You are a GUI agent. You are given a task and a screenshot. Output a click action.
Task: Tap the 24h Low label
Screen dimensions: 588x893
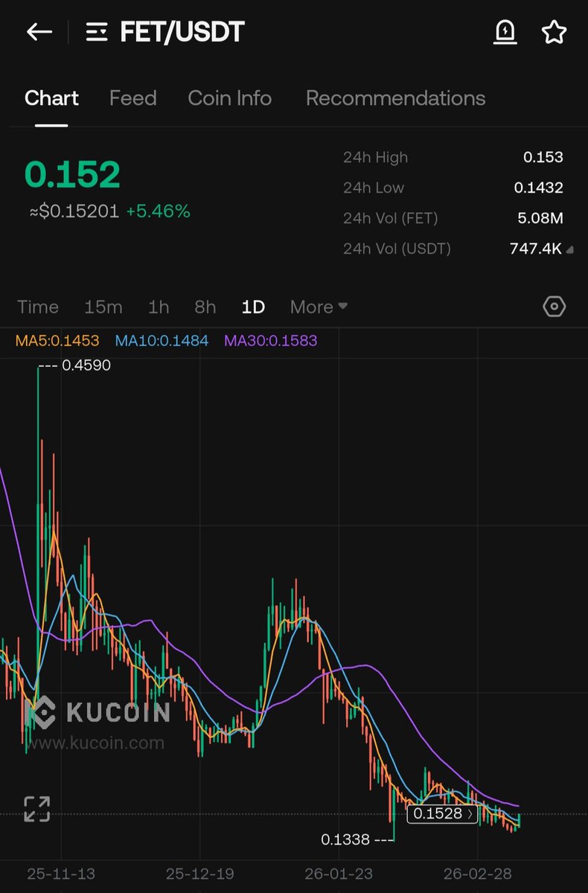point(374,188)
